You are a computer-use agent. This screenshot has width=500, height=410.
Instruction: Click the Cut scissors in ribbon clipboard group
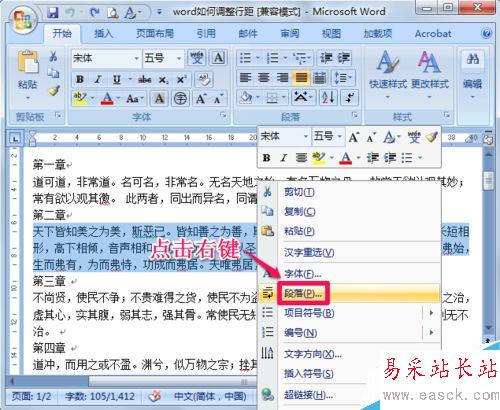(53, 56)
